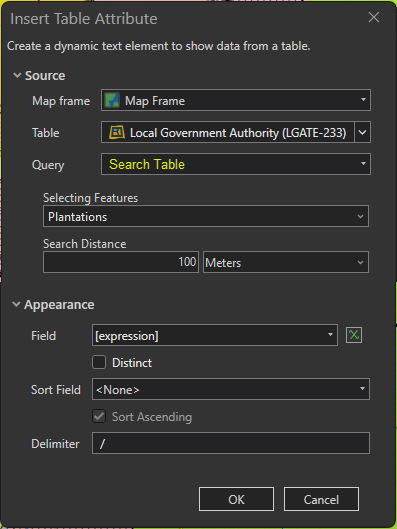The height and width of the screenshot is (529, 397).
Task: Toggle the Sort Ascending checkbox
Action: (x=99, y=416)
